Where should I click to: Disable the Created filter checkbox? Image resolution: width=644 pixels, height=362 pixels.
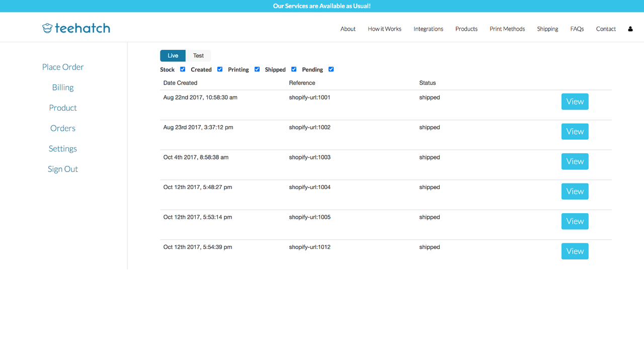point(220,69)
